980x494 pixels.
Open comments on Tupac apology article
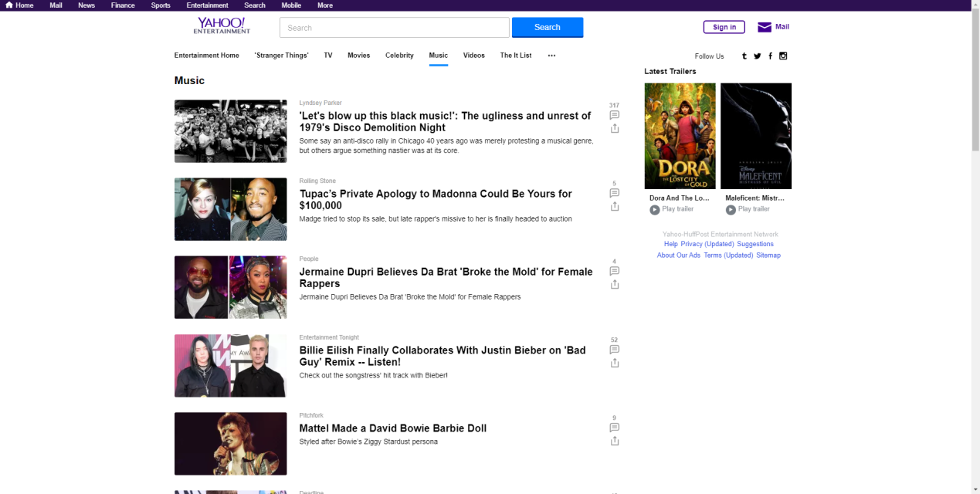615,193
